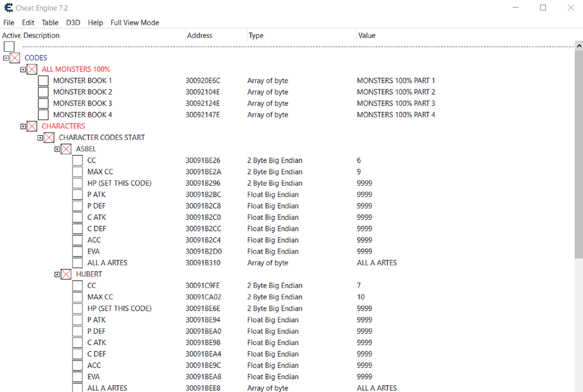Enable ASBEL's MAX CC checkbox

[x=77, y=172]
